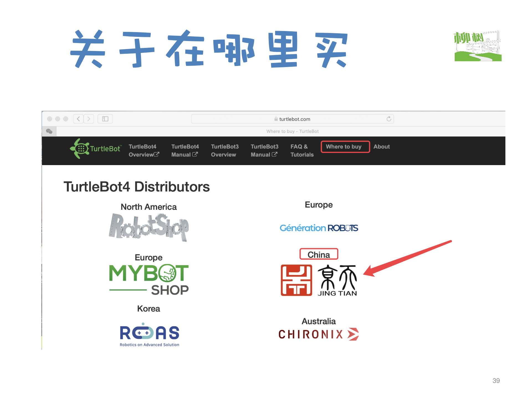Viewport: 532px width, 399px height.
Task: Go back with Safari's back arrow
Action: pos(78,119)
